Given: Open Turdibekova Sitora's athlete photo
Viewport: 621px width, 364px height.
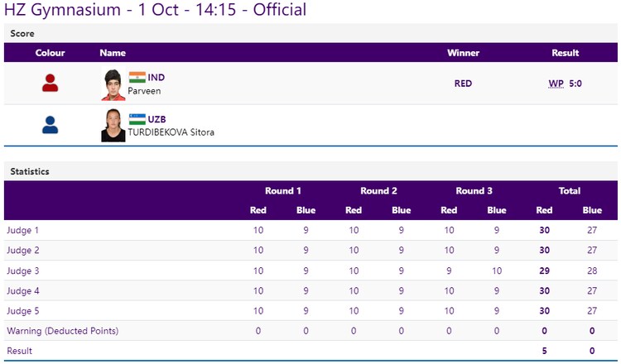Looking at the screenshot, I should pyautogui.click(x=113, y=125).
